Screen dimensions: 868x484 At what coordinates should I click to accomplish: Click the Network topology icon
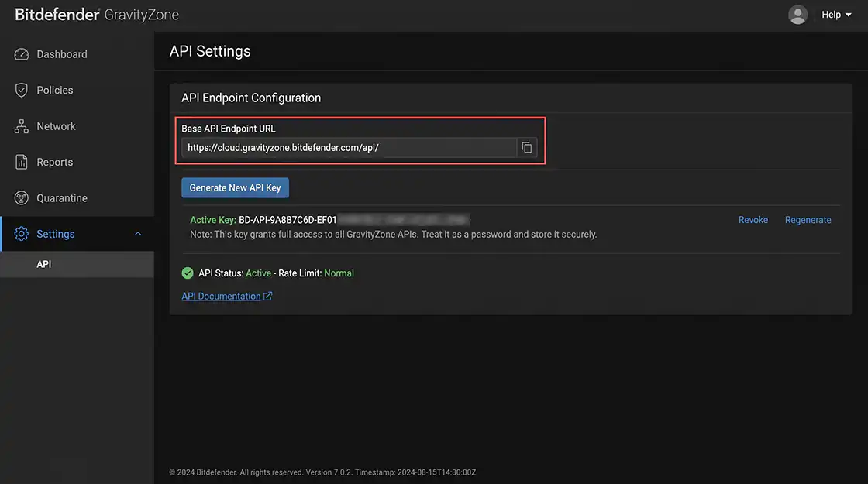(x=22, y=126)
